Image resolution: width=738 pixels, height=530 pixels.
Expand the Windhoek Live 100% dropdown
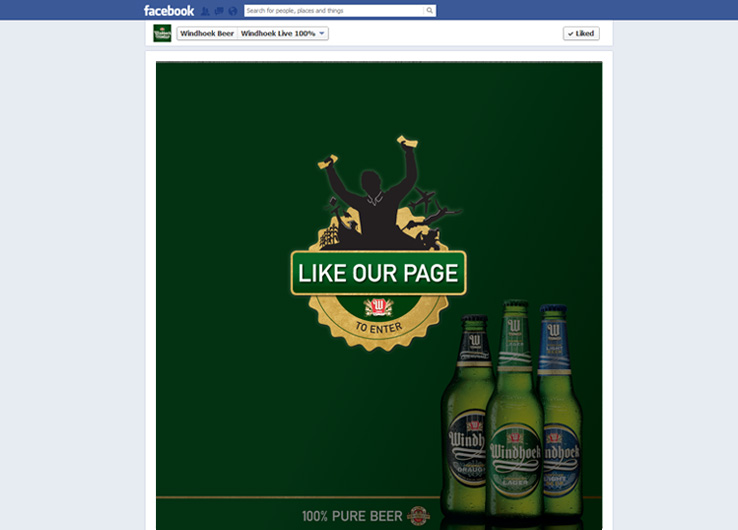tap(283, 33)
